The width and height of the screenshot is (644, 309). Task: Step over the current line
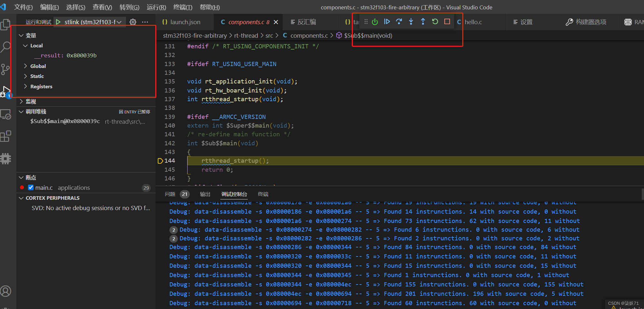point(399,22)
